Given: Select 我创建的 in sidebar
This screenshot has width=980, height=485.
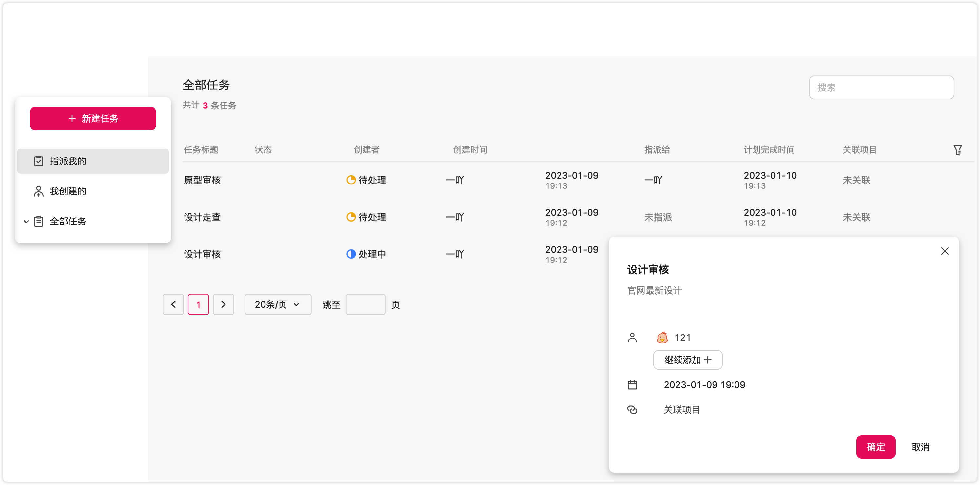Looking at the screenshot, I should tap(68, 191).
